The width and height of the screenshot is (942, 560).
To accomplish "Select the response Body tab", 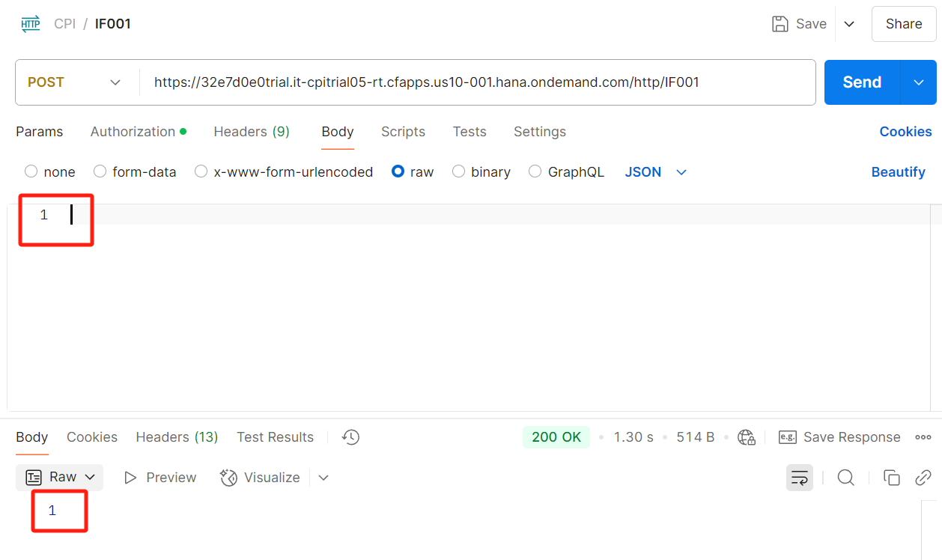I will pyautogui.click(x=32, y=437).
